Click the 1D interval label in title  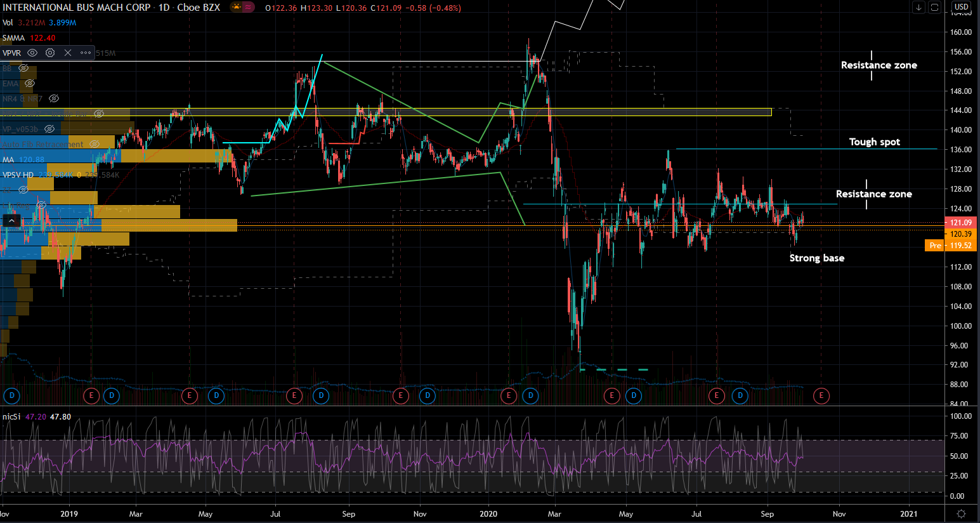(x=164, y=8)
